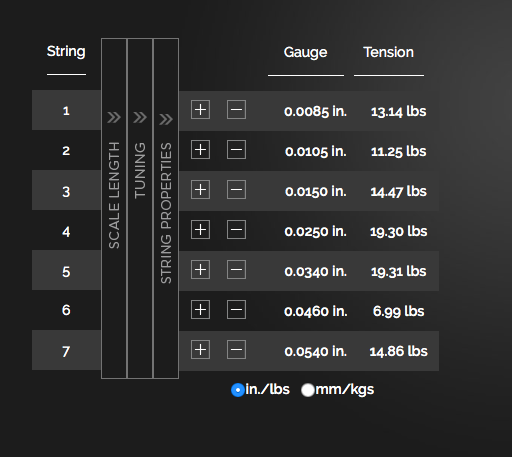
Task: Expand the Tuning panel
Action: tap(140, 208)
